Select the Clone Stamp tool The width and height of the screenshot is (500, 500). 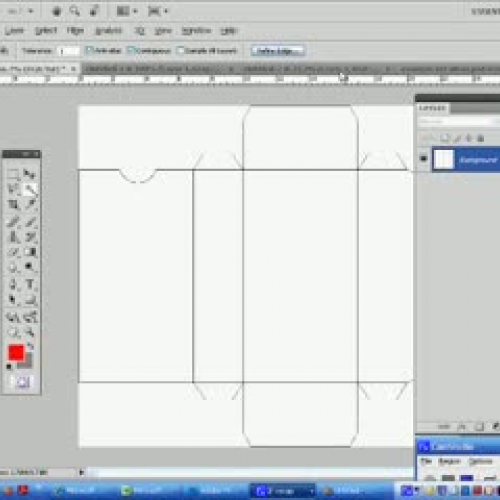coord(13,237)
